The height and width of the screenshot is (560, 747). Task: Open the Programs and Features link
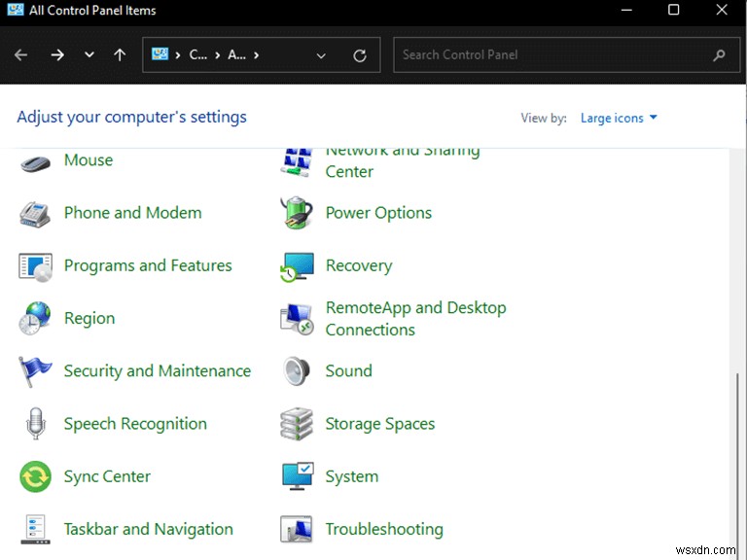[x=148, y=265]
